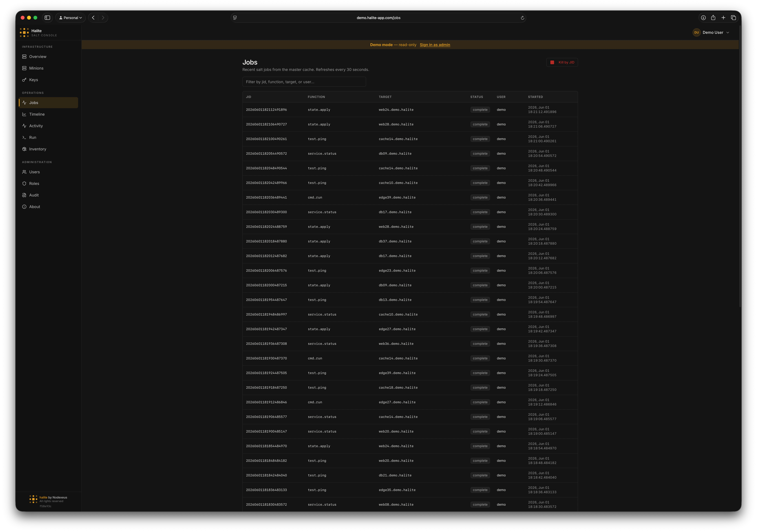This screenshot has height=532, width=757.
Task: Open Audit in the sidebar
Action: (48, 195)
